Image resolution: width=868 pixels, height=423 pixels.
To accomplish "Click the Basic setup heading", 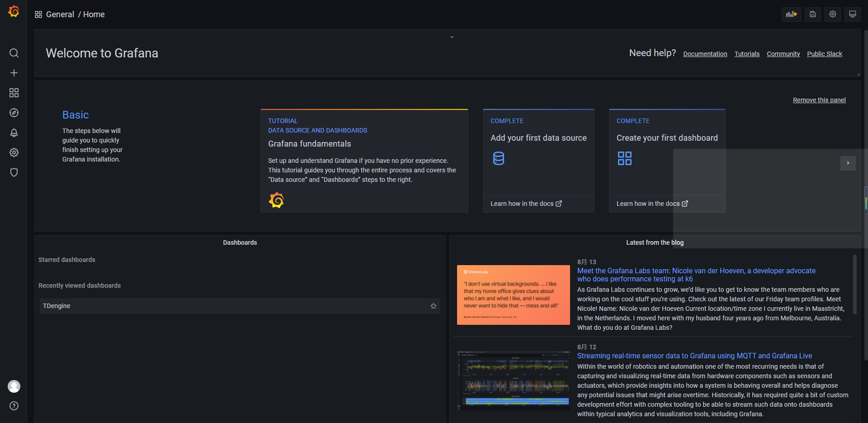I will [75, 115].
